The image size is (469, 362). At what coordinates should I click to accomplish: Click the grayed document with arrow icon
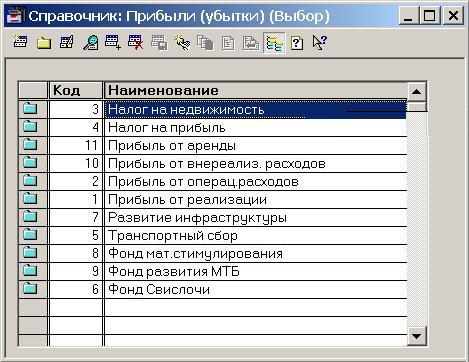251,43
